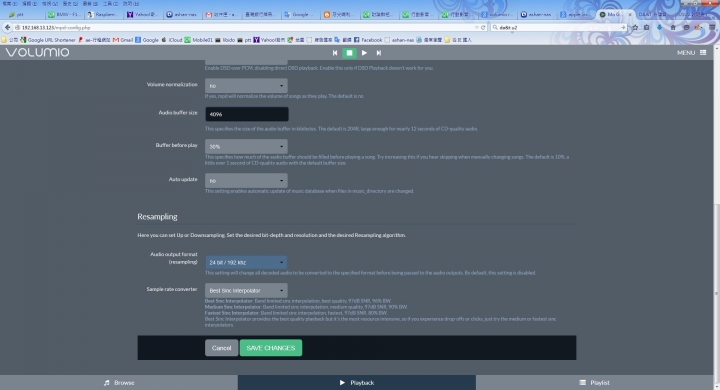
Task: Open the Buffer before play dropdown
Action: pyautogui.click(x=246, y=147)
